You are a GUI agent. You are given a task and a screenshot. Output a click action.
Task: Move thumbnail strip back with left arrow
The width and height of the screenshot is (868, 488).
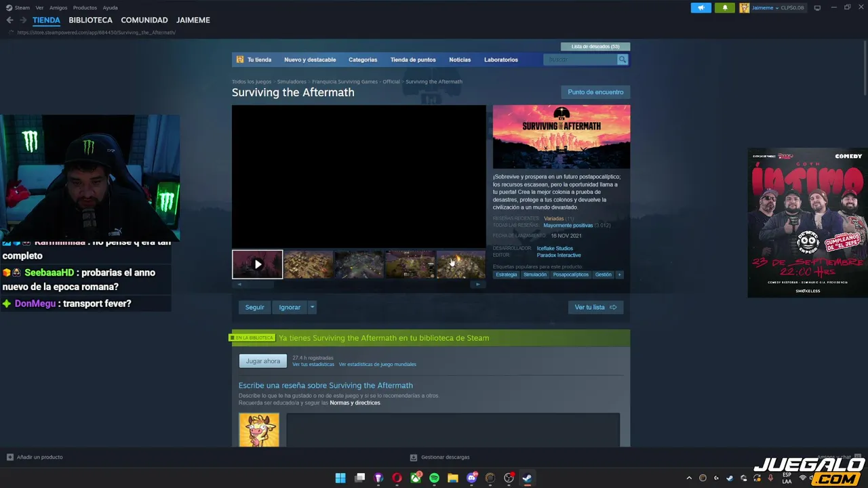[x=239, y=285]
